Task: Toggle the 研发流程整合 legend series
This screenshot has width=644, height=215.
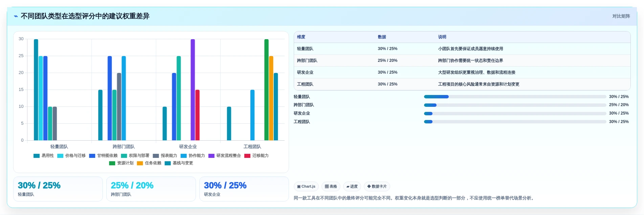Action: tap(225, 156)
